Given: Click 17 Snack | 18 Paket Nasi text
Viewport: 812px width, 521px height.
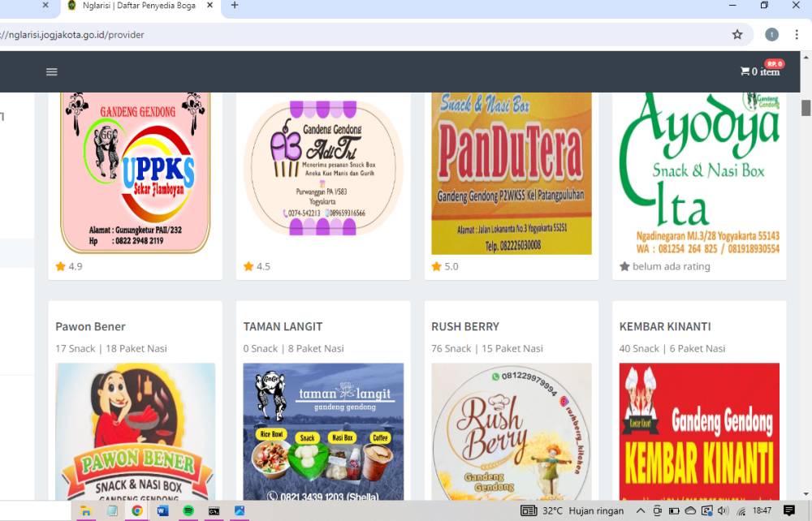Looking at the screenshot, I should pyautogui.click(x=110, y=349).
